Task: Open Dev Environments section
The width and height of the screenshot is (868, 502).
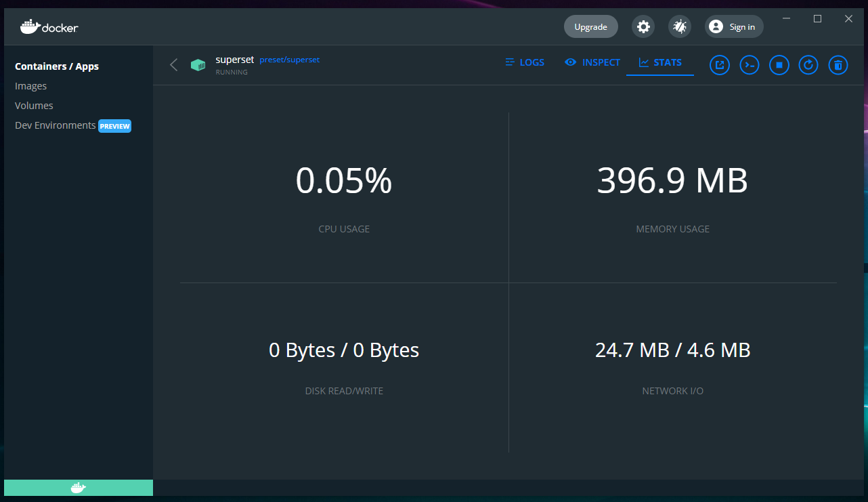Action: [56, 125]
